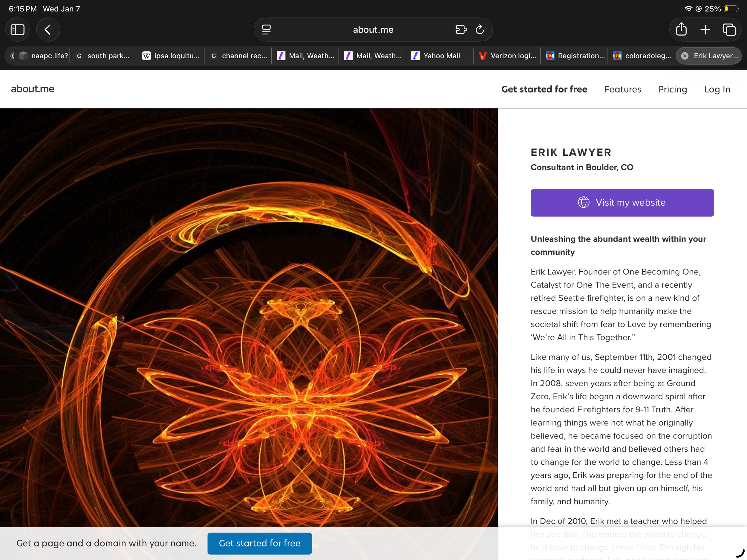Open a new tab with plus icon

click(x=705, y=30)
